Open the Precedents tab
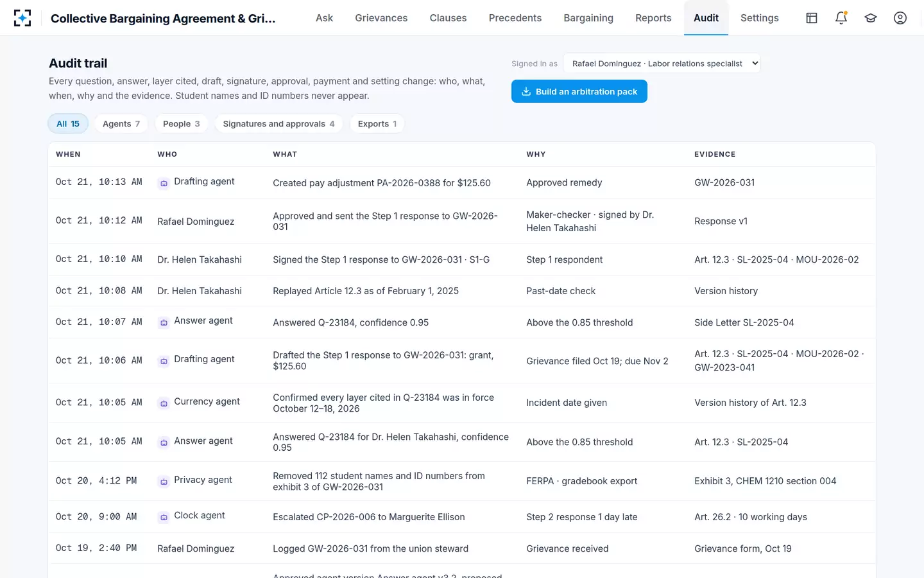Viewport: 924px width, 578px height. (515, 18)
